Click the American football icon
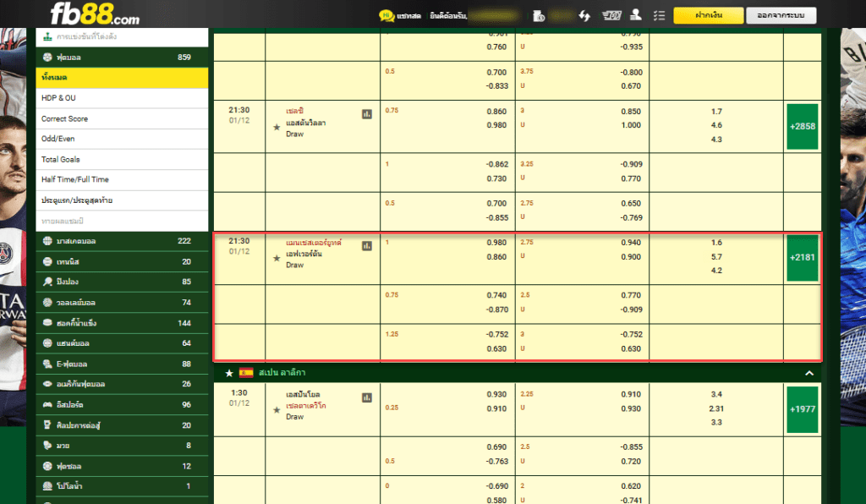 (47, 384)
